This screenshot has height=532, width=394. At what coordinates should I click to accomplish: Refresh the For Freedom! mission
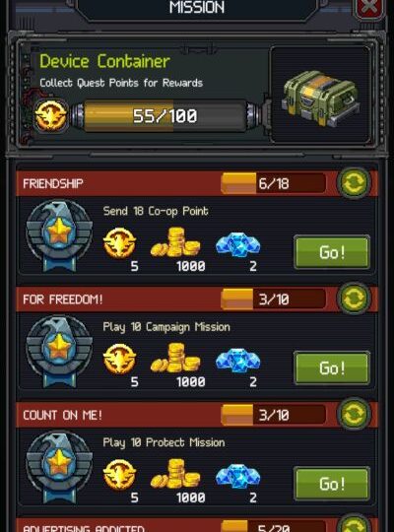[354, 299]
